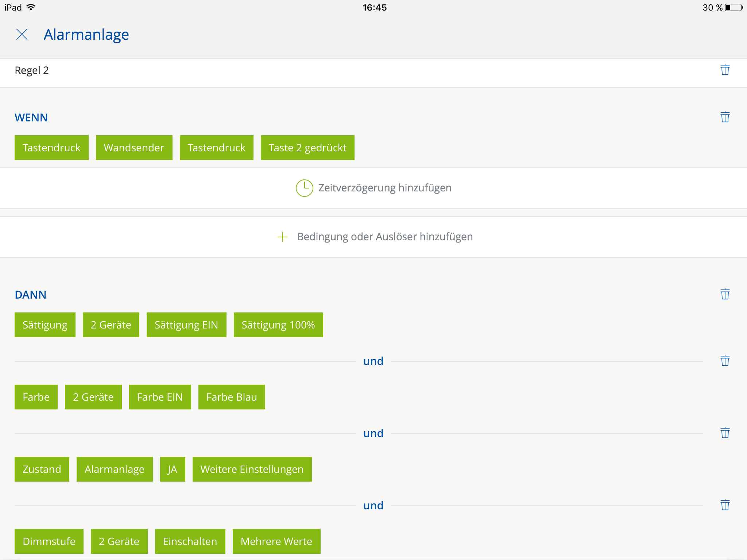Toggle the Sättigung EIN state
747x560 pixels.
(186, 325)
